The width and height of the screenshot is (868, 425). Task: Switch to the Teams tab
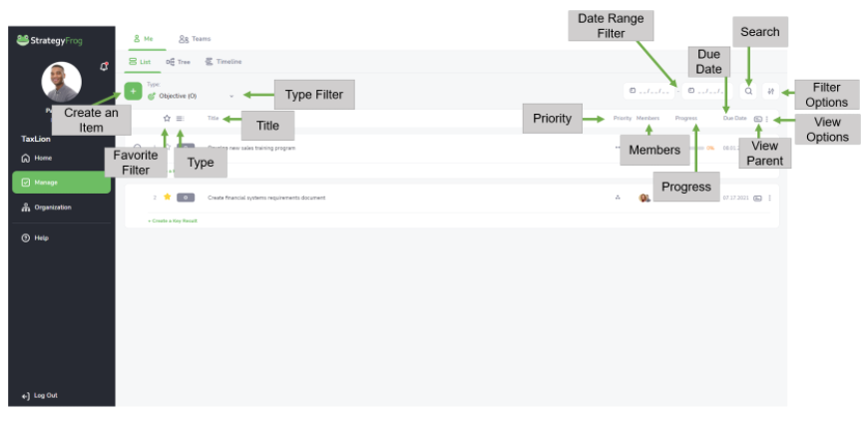pyautogui.click(x=195, y=39)
